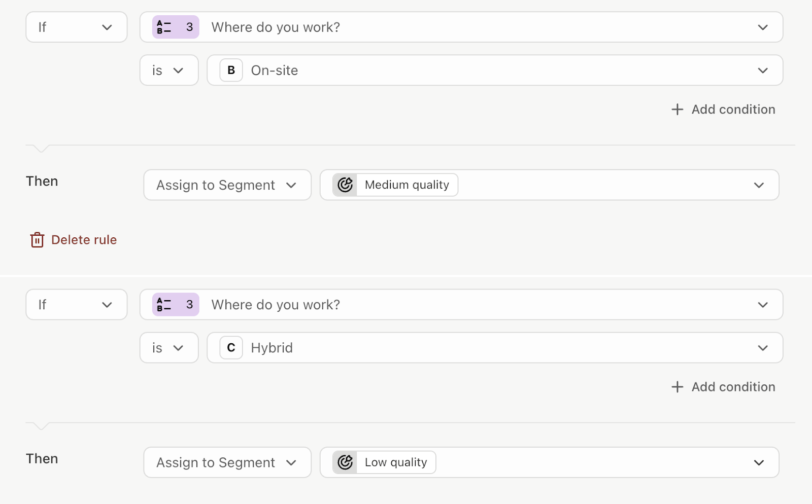Click the Medium quality segment target icon
812x504 pixels.
(x=345, y=185)
